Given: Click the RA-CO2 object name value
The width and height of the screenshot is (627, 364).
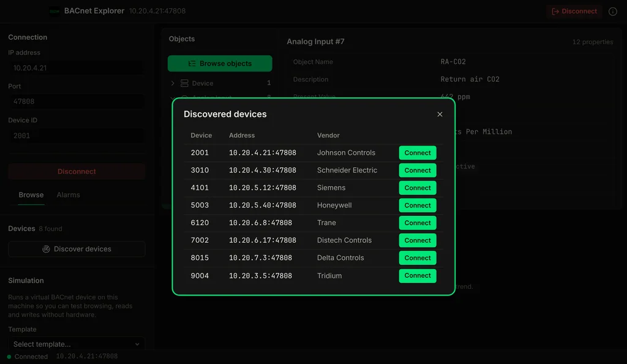Looking at the screenshot, I should pyautogui.click(x=453, y=62).
